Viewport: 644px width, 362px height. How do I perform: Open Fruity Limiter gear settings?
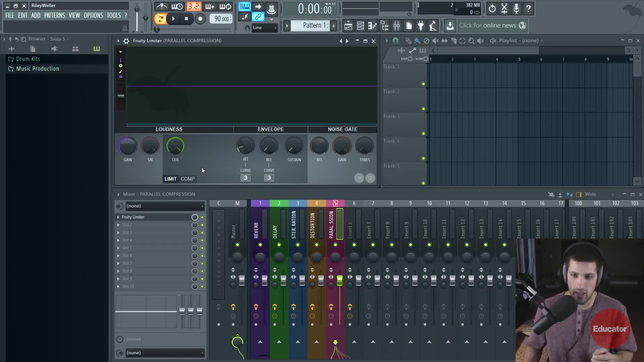coord(126,41)
